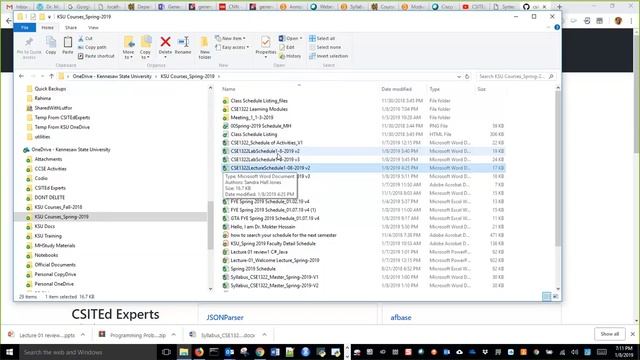Select Class Schedule Listing_files folder
640x360 pixels.
pos(259,100)
